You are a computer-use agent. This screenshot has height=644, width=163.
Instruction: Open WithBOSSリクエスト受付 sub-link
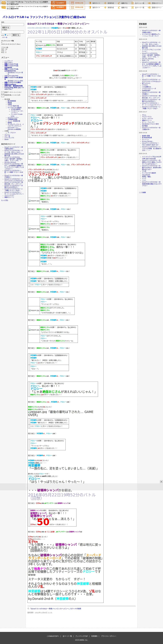(x=15, y=73)
